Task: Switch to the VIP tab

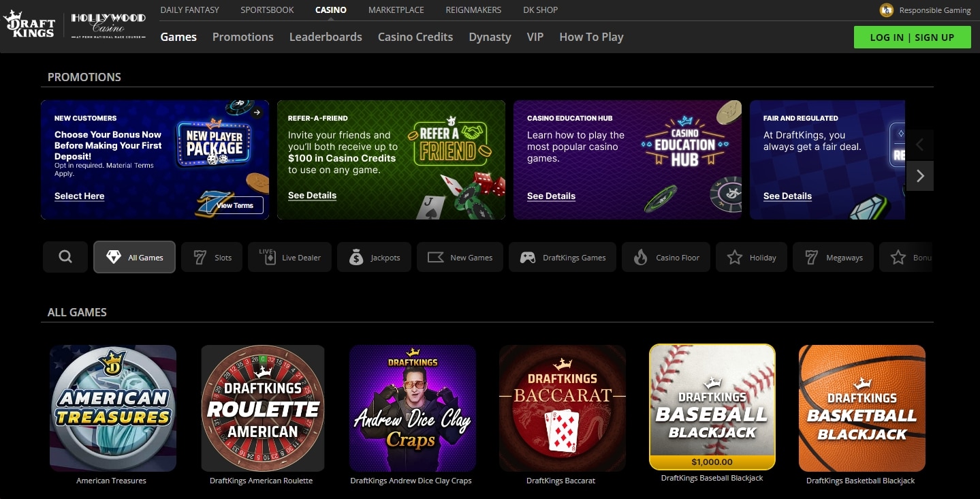Action: coord(535,37)
